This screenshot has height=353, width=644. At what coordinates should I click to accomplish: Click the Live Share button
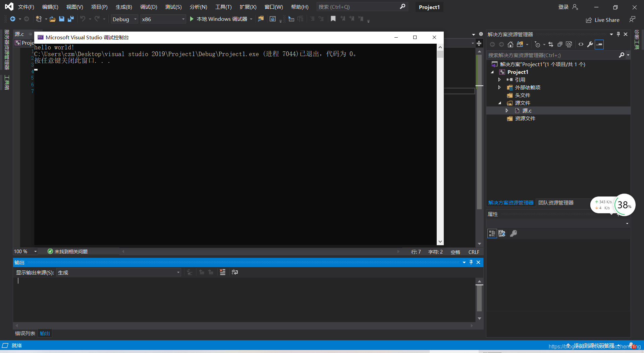[603, 20]
